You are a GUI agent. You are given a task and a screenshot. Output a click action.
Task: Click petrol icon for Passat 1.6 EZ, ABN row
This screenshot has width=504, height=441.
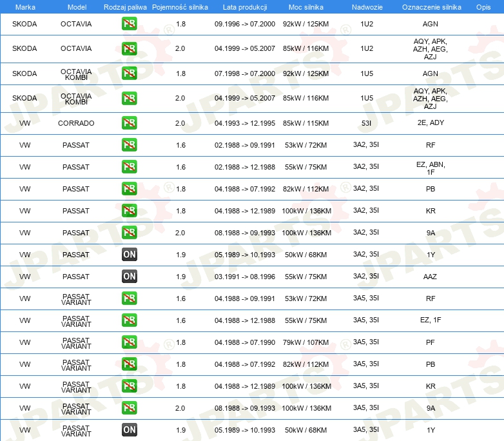point(129,166)
